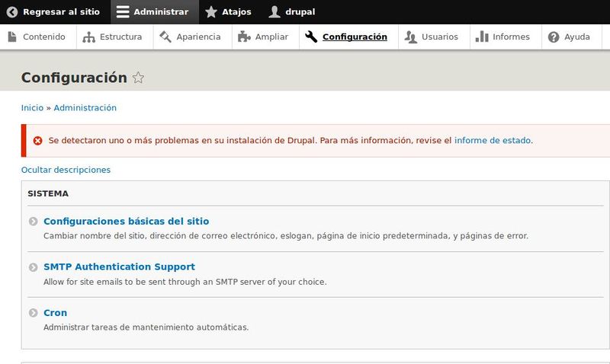Screen dimensions: 610x364
Task: Click description starting 'Cambiar nombre del sitio'
Action: [286, 236]
